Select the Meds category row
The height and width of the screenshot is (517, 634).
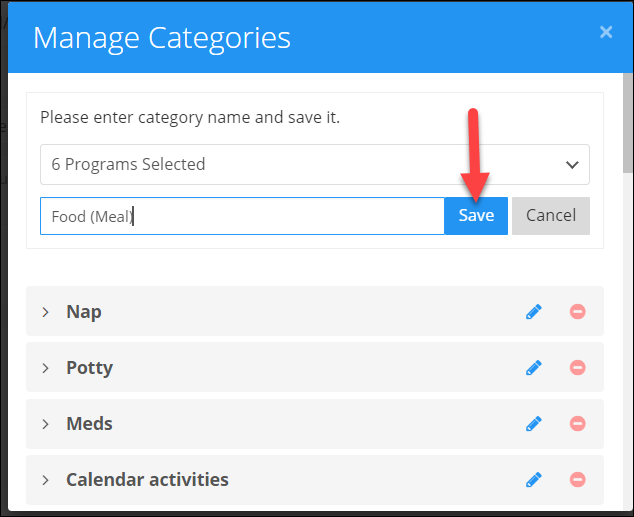click(x=315, y=424)
